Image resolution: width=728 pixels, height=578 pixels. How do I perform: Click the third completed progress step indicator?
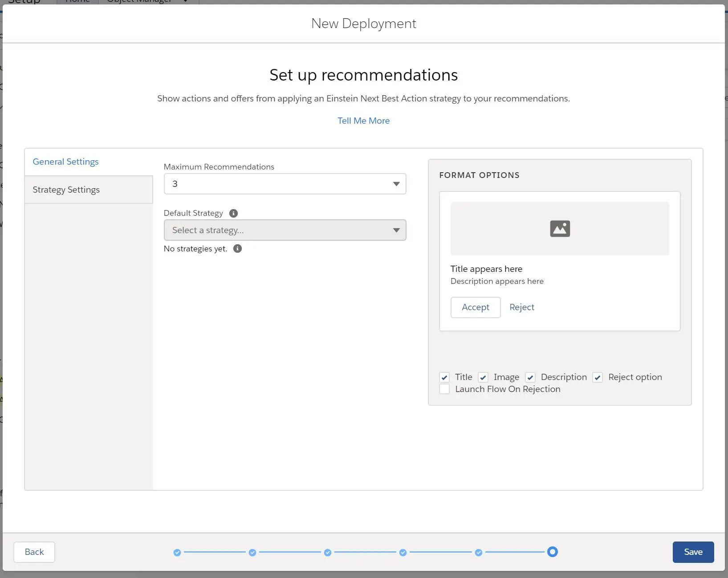pos(328,552)
